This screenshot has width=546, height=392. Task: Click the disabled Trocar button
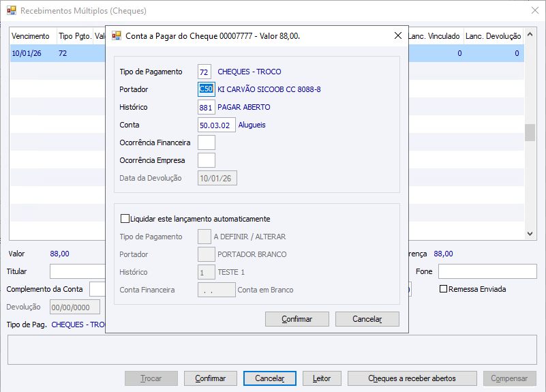(151, 378)
